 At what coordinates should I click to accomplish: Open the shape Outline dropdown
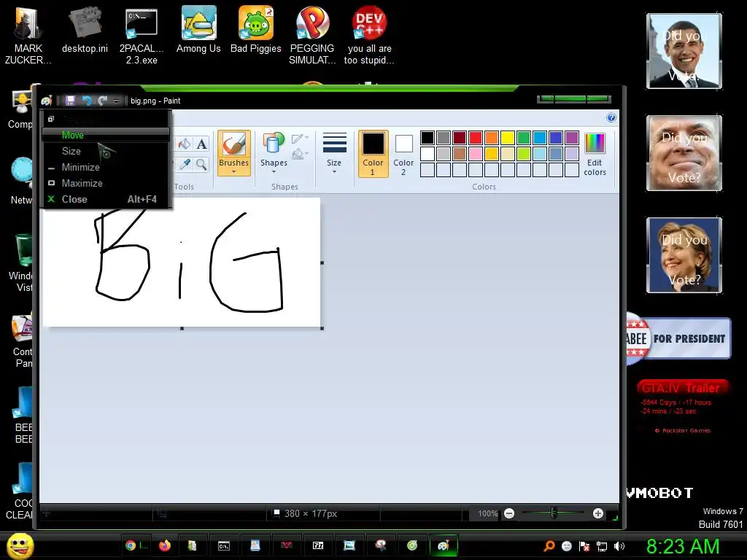(300, 139)
